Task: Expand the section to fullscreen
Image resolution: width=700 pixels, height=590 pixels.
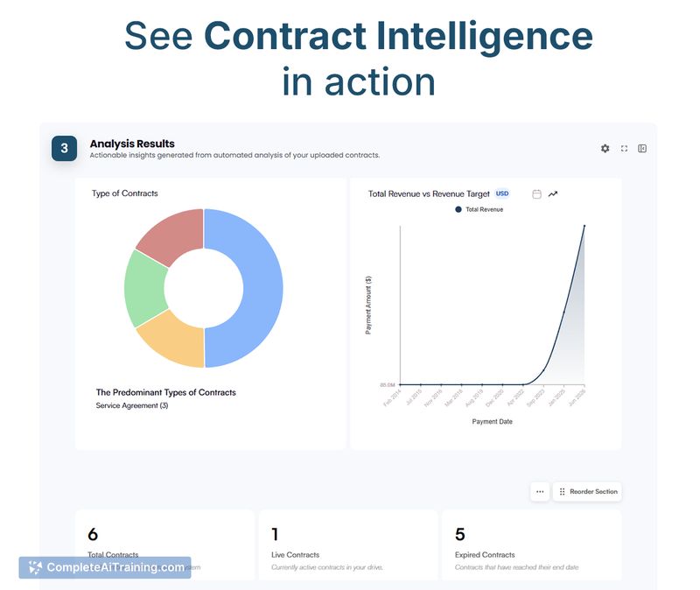Action: [x=624, y=149]
